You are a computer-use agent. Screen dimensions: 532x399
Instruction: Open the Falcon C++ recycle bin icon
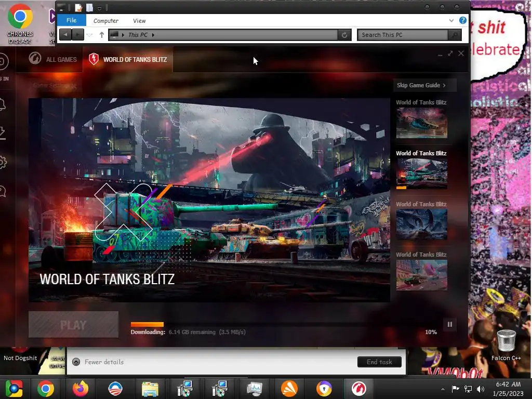pos(506,345)
